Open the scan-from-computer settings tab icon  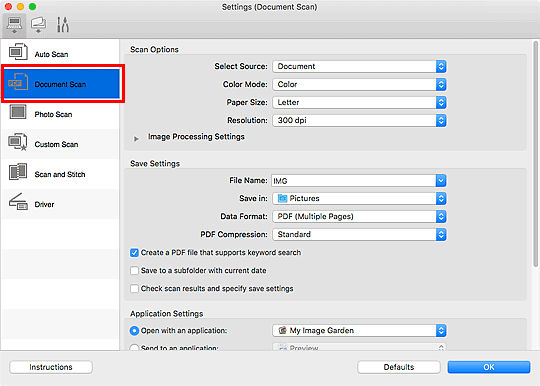tap(14, 25)
